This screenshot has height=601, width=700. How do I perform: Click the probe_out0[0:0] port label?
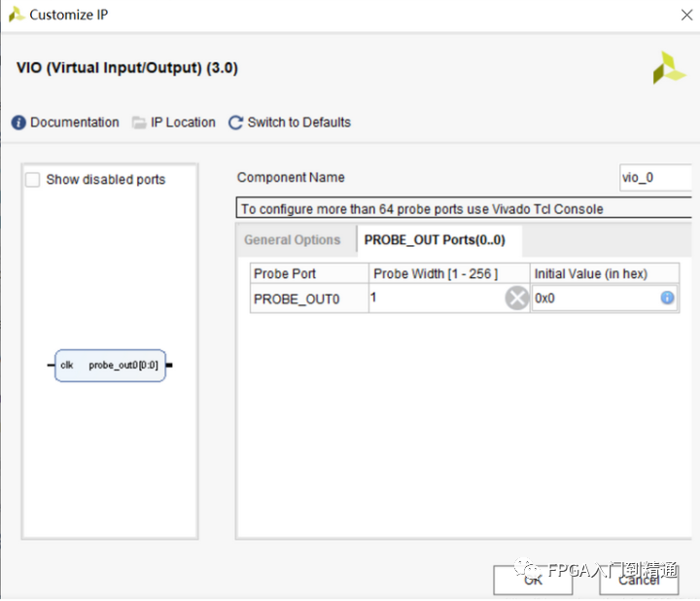pos(123,366)
